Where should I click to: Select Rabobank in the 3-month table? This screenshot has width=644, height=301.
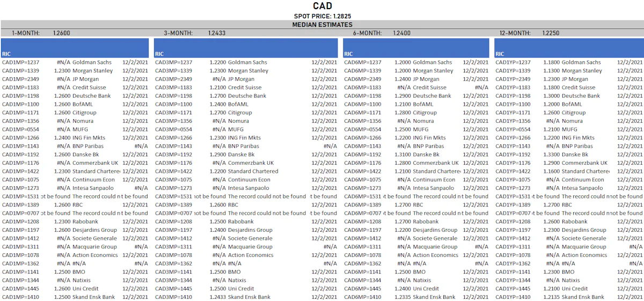click(x=241, y=222)
